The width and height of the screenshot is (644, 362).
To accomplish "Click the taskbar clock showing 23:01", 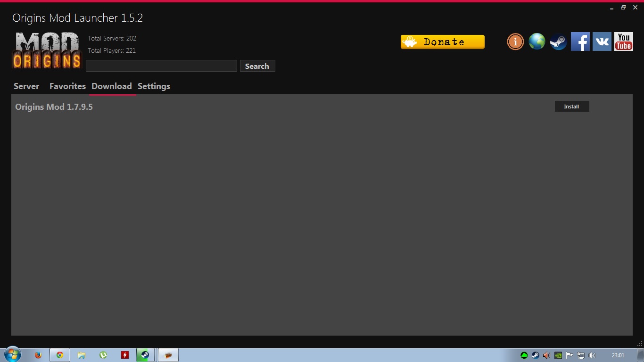I will coord(618,355).
